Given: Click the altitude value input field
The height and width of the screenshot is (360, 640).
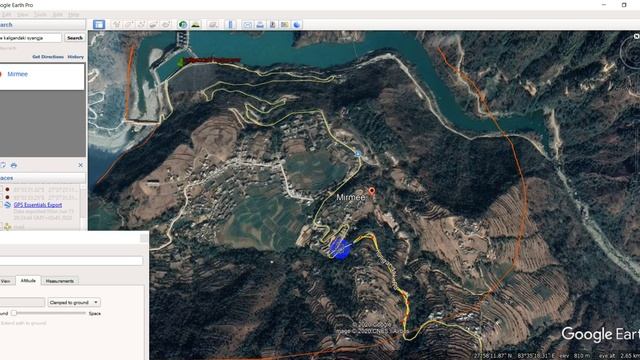Looking at the screenshot, I should (x=22, y=302).
